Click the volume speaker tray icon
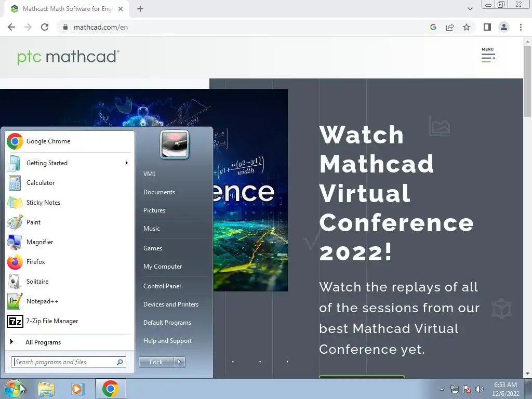 479,389
